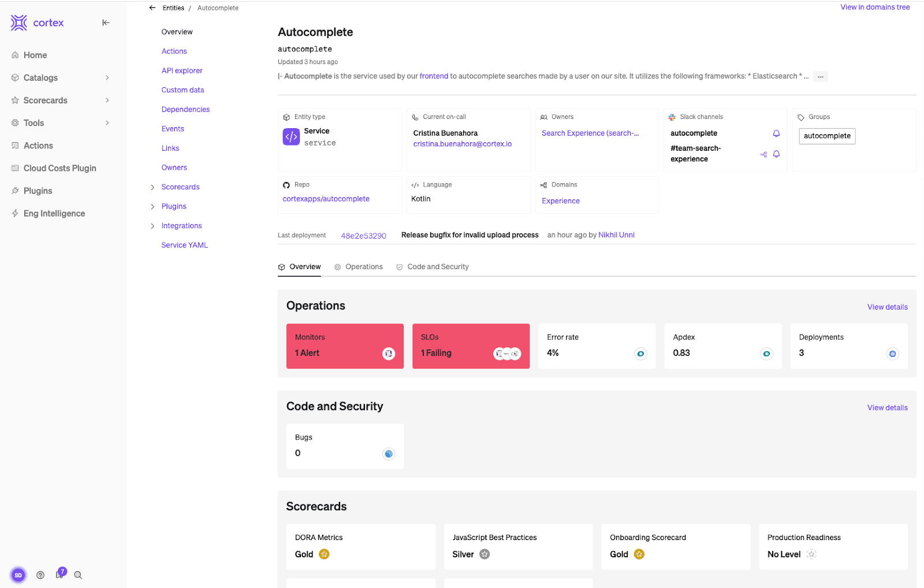Expand Integrations section in entity navigation
This screenshot has width=924, height=588.
click(x=152, y=226)
